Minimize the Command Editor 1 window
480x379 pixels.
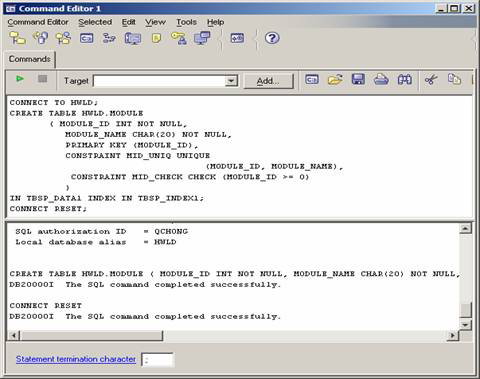(x=441, y=9)
